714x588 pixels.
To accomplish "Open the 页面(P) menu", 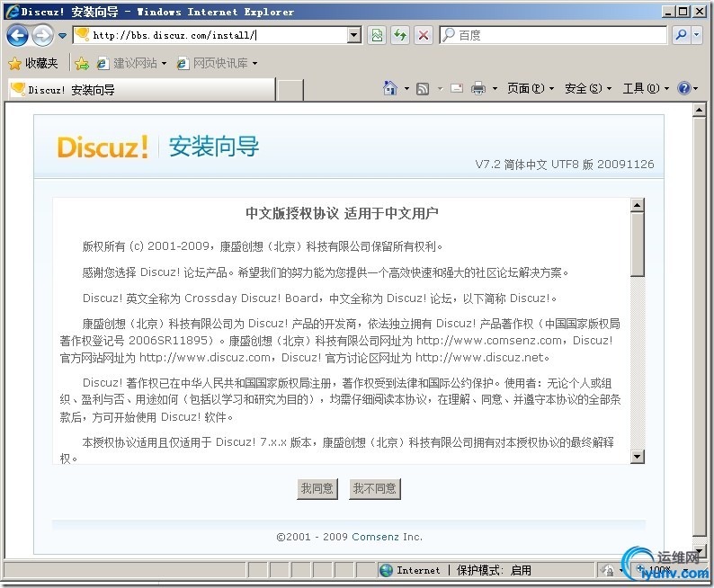I will click(x=531, y=88).
